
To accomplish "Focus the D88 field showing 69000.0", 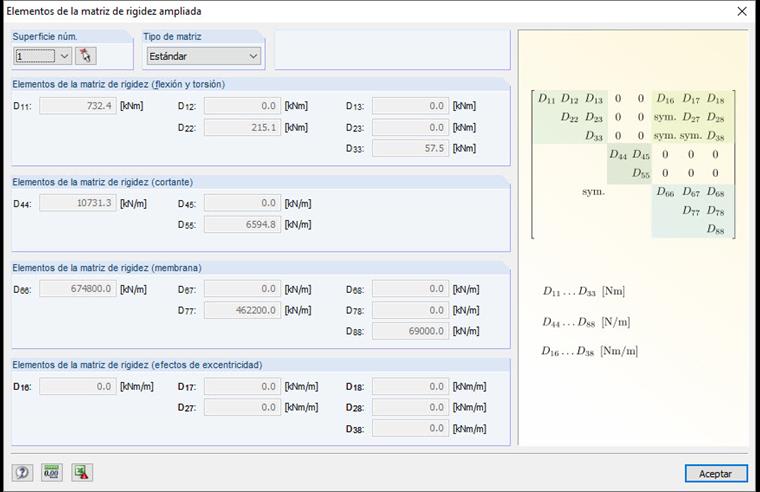I will (x=410, y=331).
